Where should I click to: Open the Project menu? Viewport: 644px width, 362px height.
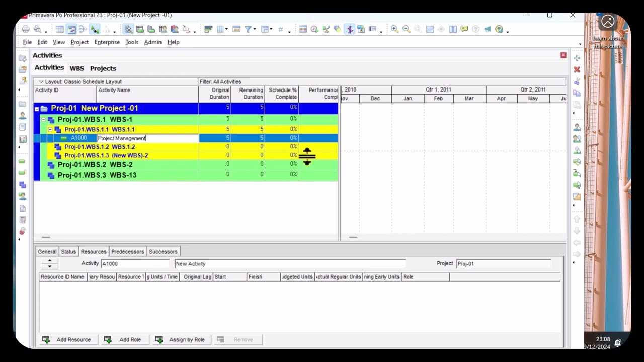point(79,42)
